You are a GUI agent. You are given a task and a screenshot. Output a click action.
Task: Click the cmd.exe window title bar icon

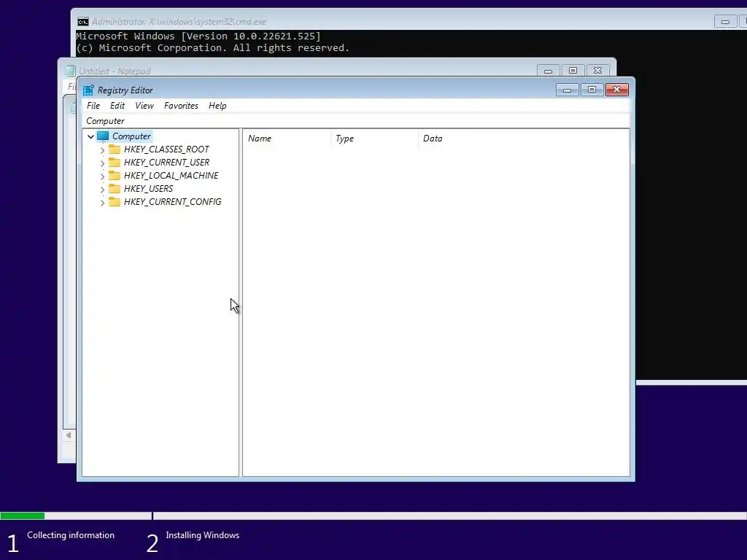pos(83,22)
